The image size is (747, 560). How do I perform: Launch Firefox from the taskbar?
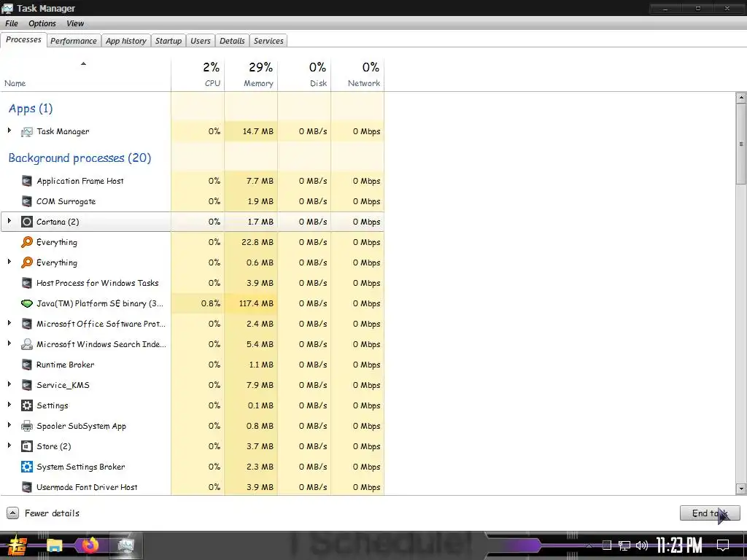(x=90, y=545)
